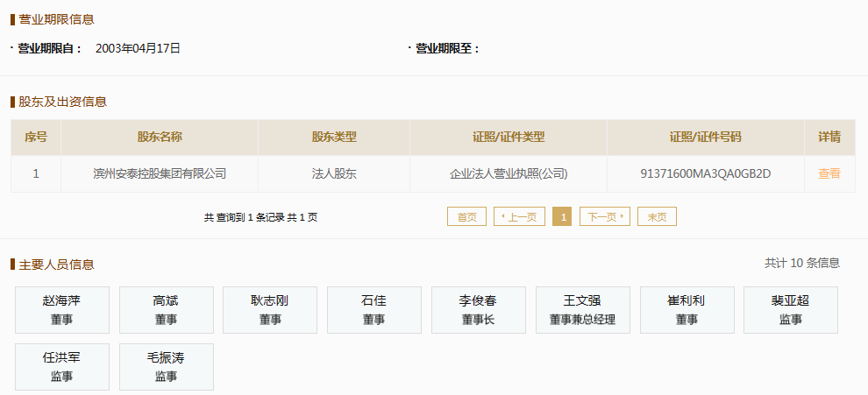868x395 pixels.
Task: Open the 耿志刚 personnel card
Action: (270, 310)
